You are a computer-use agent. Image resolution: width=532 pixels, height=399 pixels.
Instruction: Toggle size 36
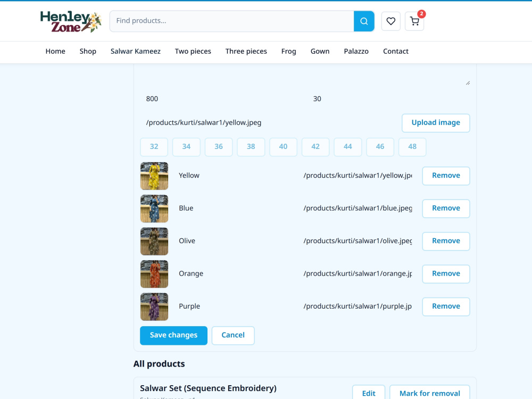click(x=219, y=147)
